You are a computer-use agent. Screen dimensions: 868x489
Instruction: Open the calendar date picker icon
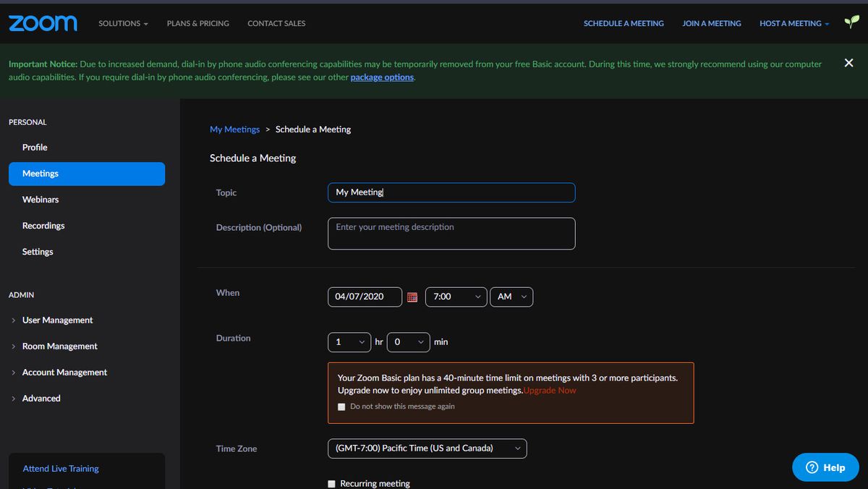pos(412,297)
